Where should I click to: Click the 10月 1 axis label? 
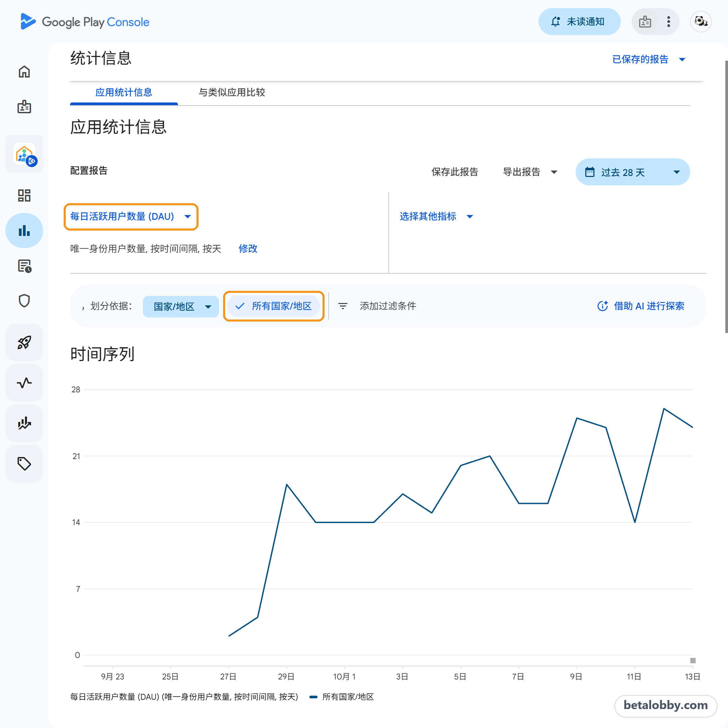click(x=344, y=677)
